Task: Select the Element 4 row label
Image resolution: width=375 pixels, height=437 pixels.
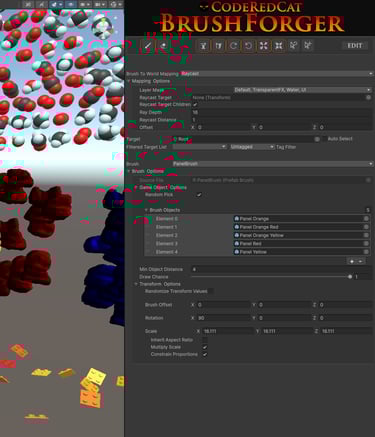Action: coord(167,252)
